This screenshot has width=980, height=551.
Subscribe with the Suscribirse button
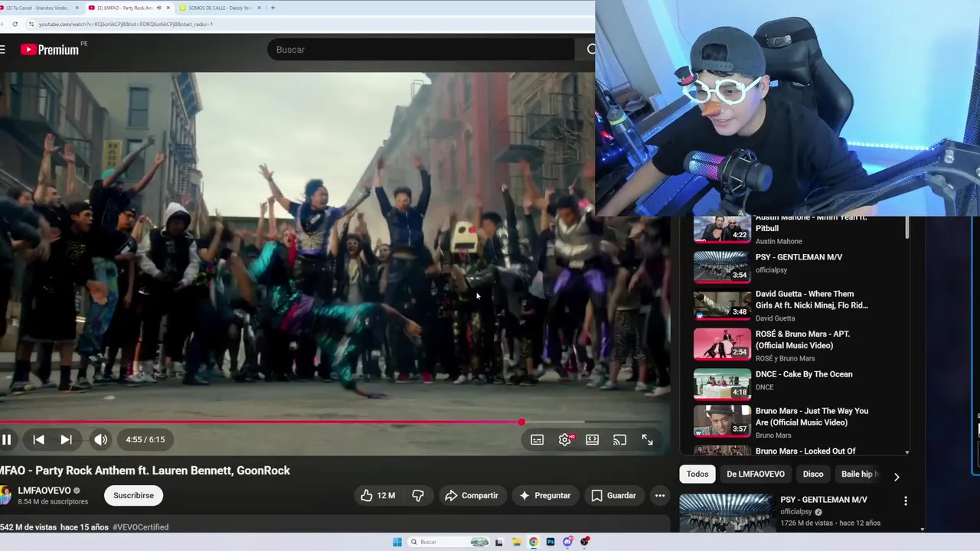(133, 496)
